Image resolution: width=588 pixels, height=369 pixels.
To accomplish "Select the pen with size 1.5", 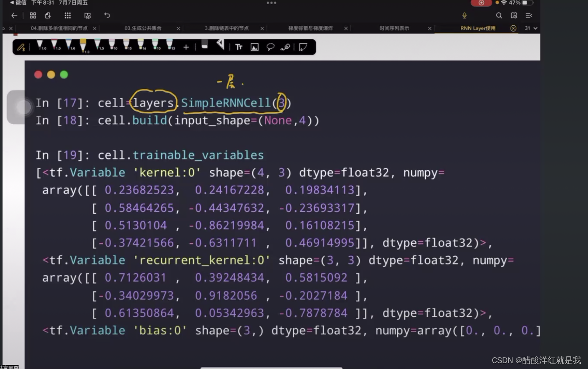I will [x=98, y=45].
